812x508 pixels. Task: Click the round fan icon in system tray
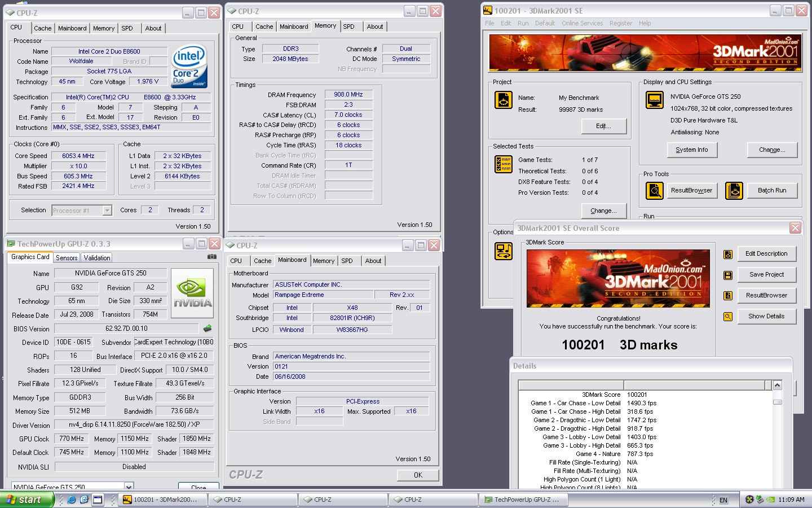(749, 500)
